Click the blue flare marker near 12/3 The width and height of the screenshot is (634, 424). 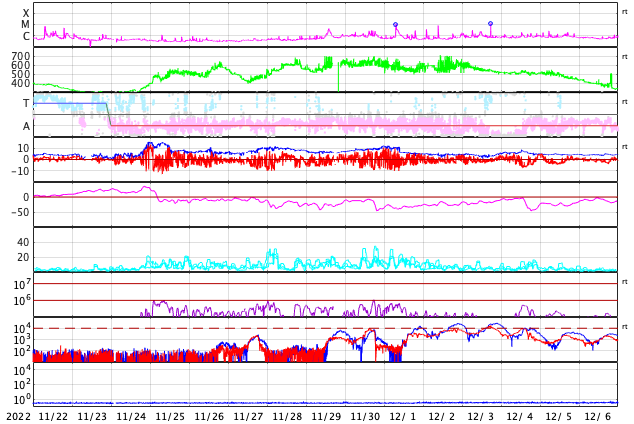coord(490,23)
